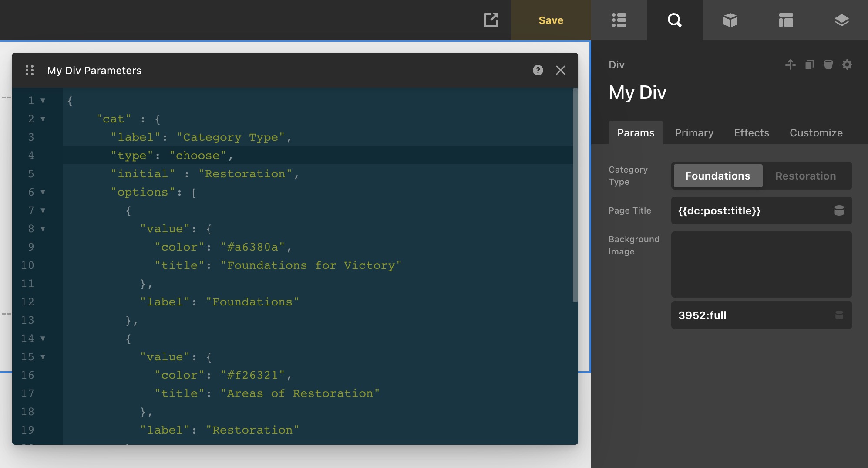Open the Layers stack icon
This screenshot has width=868, height=468.
[x=841, y=20]
